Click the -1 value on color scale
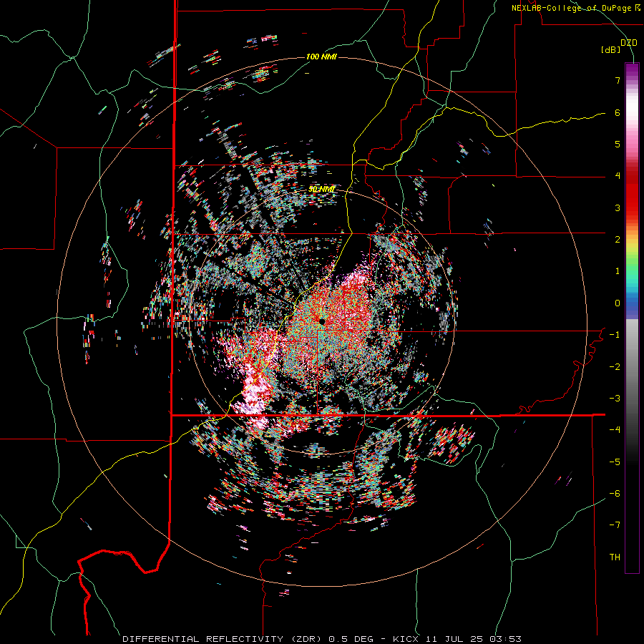Image resolution: width=644 pixels, height=644 pixels. click(615, 335)
